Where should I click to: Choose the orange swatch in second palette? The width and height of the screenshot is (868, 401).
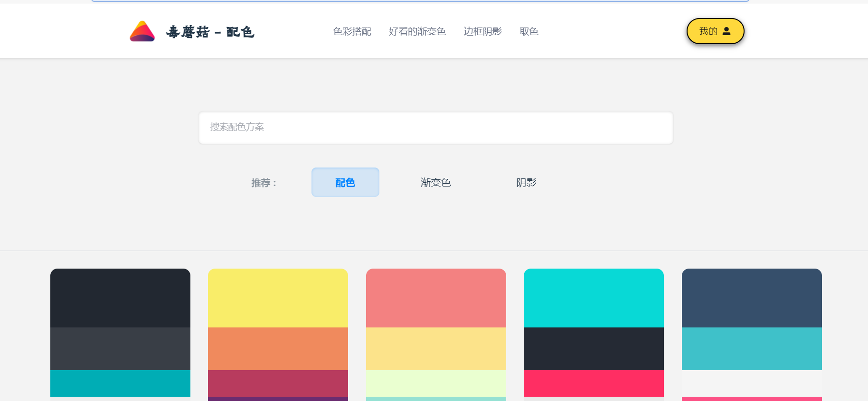pos(278,349)
